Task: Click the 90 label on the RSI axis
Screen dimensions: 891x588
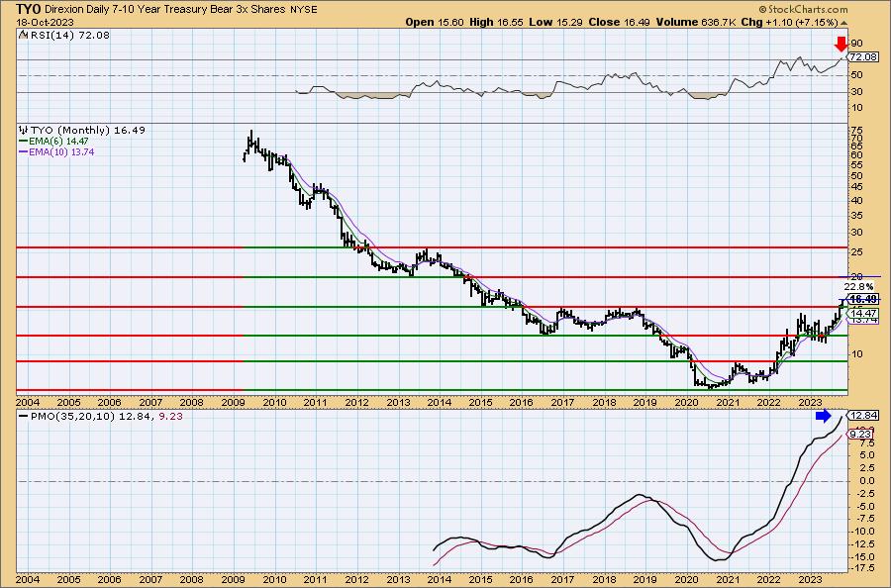Action: point(857,44)
